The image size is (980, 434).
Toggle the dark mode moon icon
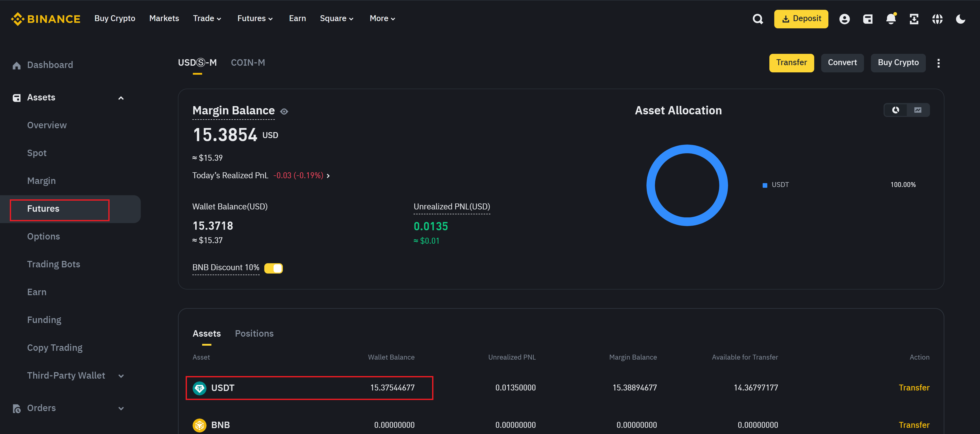pyautogui.click(x=960, y=19)
